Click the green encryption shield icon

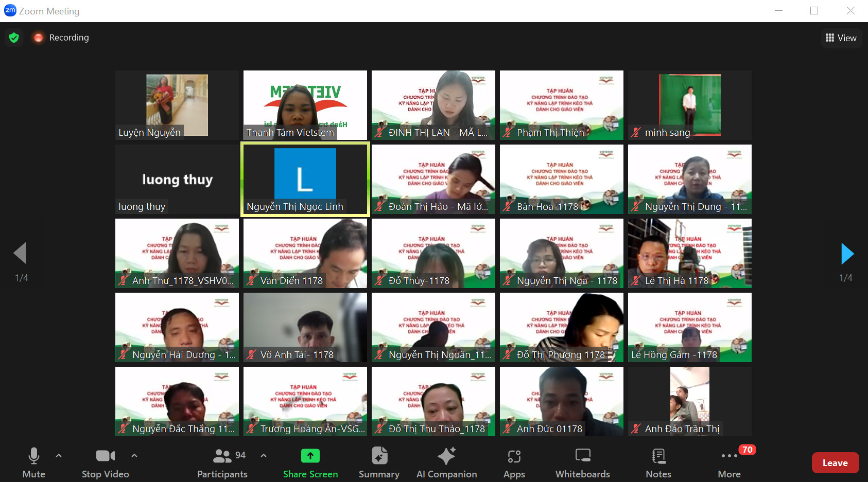point(14,38)
